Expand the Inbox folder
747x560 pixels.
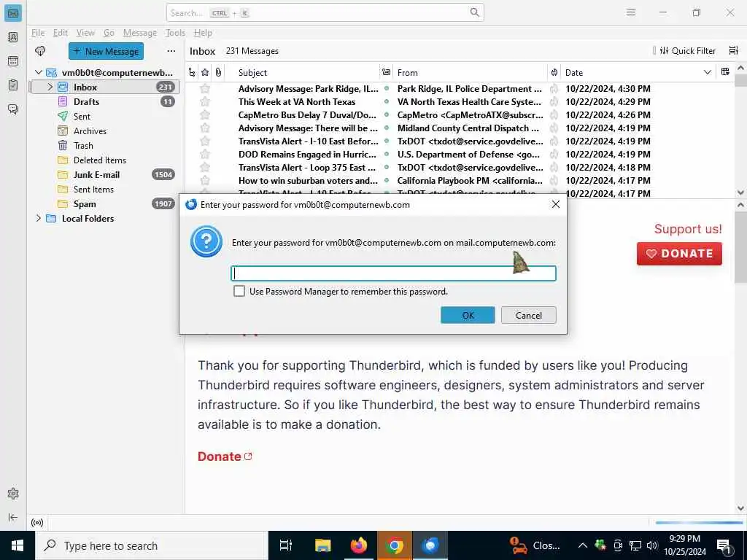coord(50,87)
